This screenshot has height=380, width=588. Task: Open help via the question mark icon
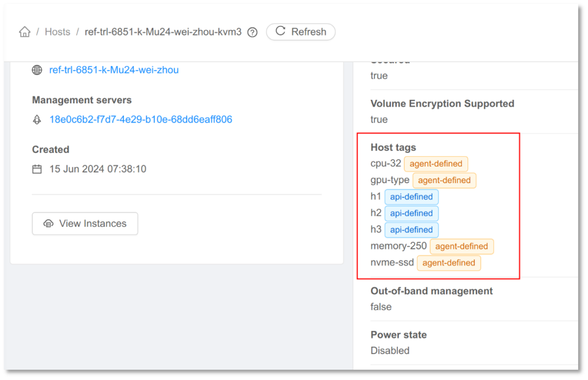(252, 32)
